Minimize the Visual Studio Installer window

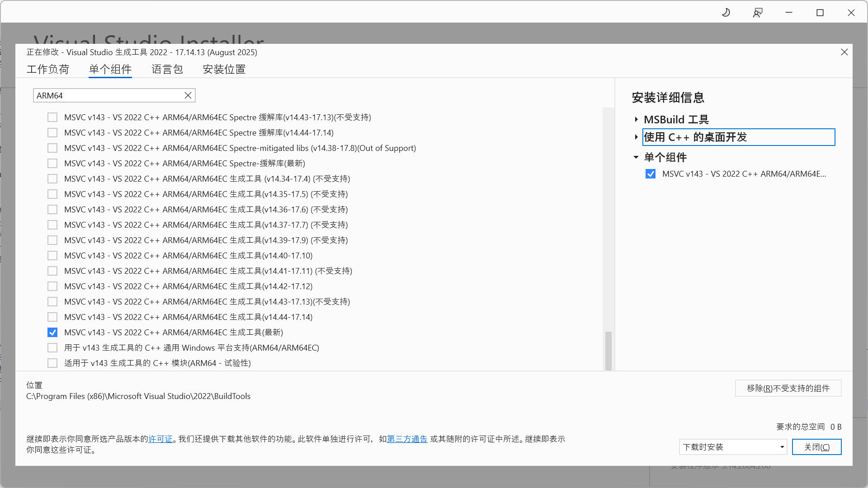[x=789, y=13]
